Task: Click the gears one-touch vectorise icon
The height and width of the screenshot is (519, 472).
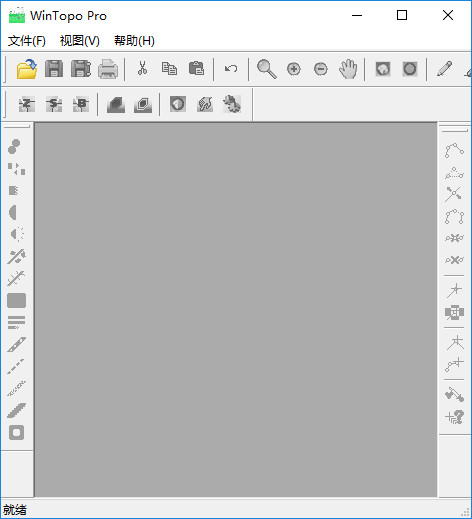Action: coord(232,104)
